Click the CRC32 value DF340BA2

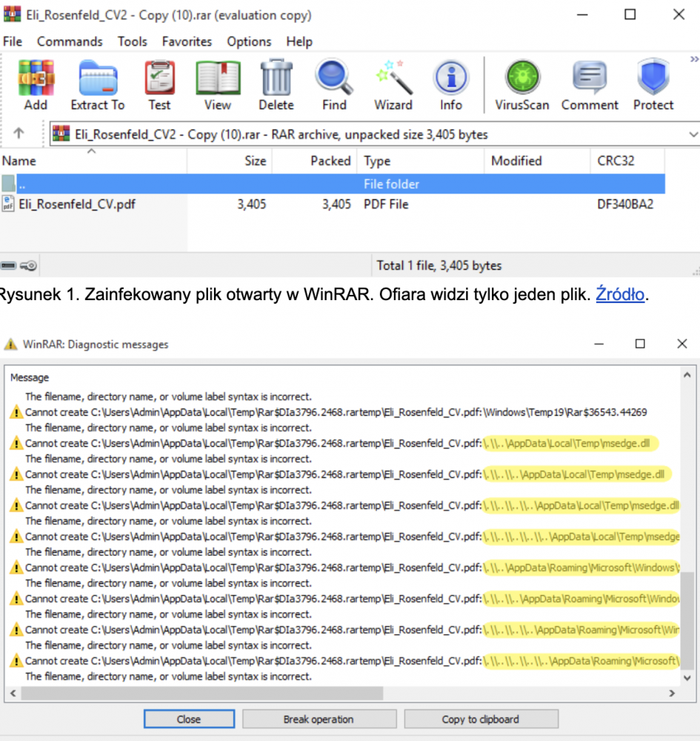[x=625, y=205]
